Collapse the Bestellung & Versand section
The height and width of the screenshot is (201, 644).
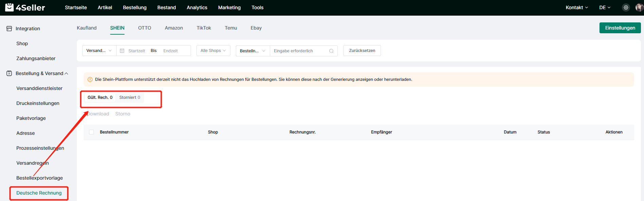click(x=66, y=73)
